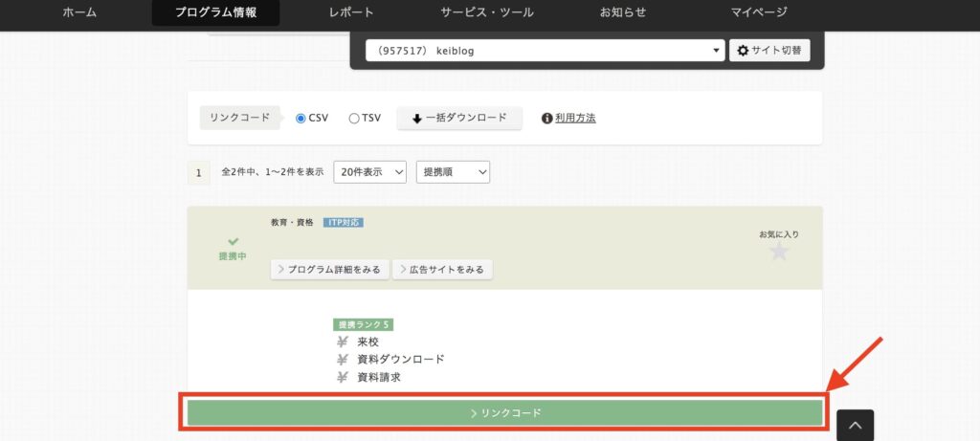The width and height of the screenshot is (980, 441).
Task: Click the green リンクコード button
Action: click(505, 413)
